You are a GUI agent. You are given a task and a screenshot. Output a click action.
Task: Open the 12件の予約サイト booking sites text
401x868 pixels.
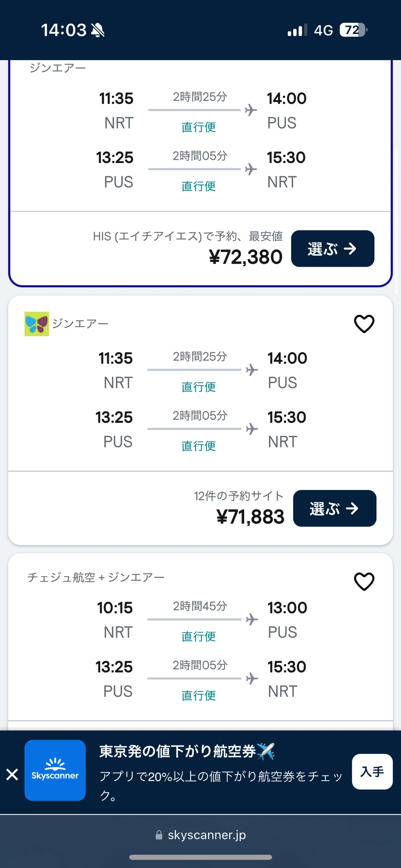(239, 496)
